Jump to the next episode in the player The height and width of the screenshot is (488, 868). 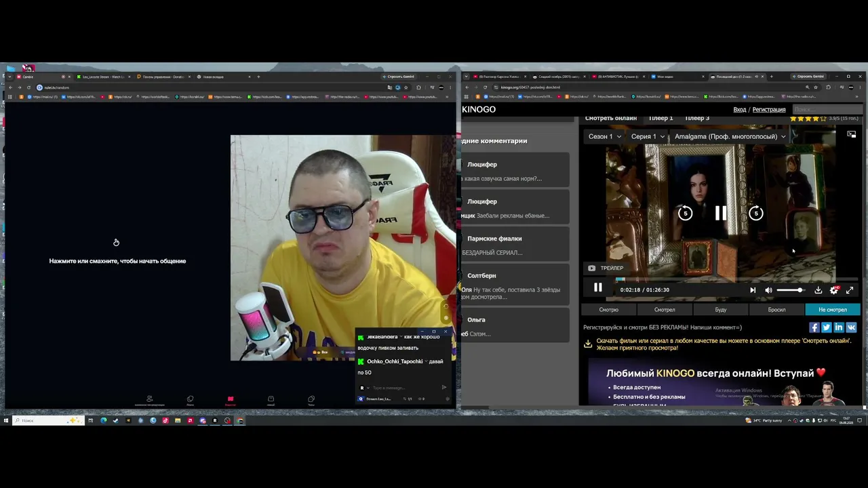(752, 290)
